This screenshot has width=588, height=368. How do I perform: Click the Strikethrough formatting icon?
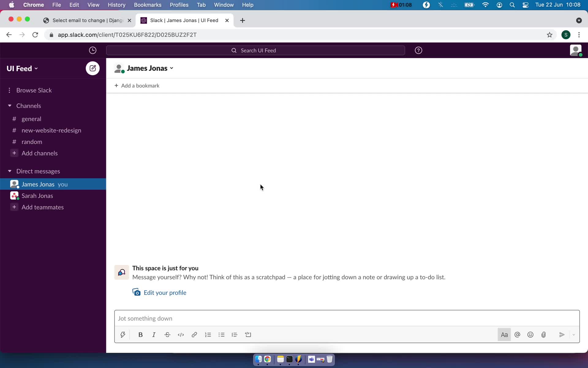(x=167, y=335)
